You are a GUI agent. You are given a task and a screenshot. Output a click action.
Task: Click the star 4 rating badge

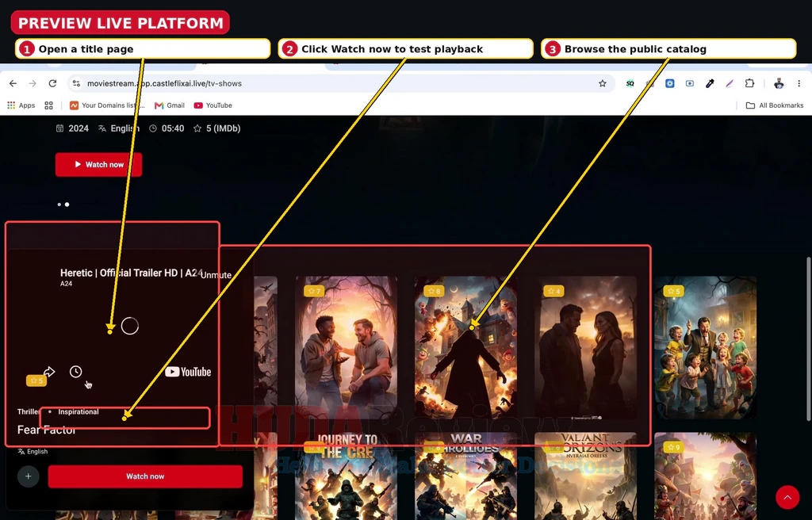[x=553, y=291]
